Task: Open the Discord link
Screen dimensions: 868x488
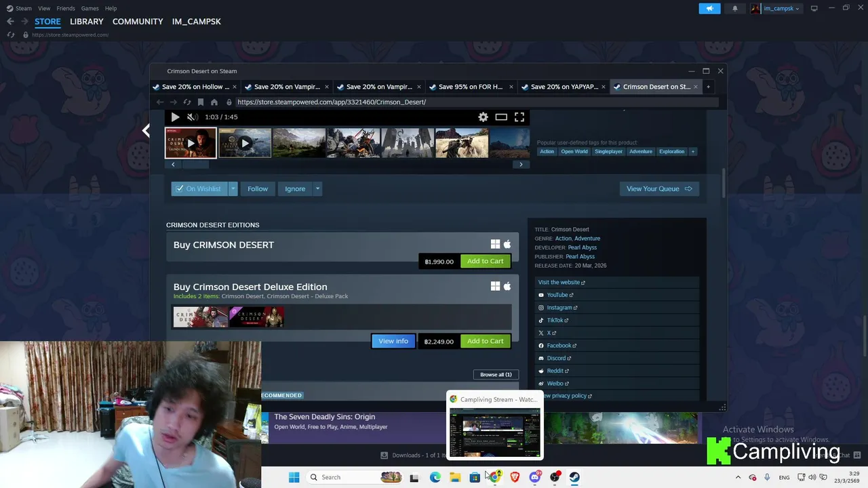Action: pyautogui.click(x=559, y=358)
